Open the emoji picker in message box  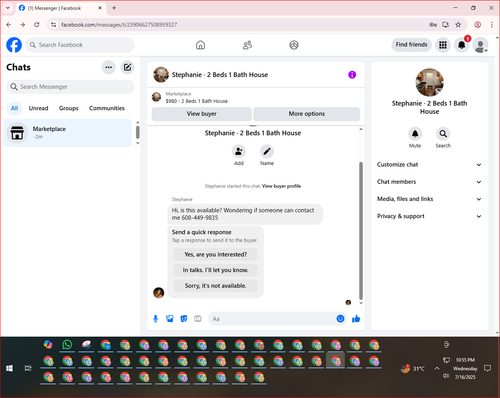pos(340,319)
